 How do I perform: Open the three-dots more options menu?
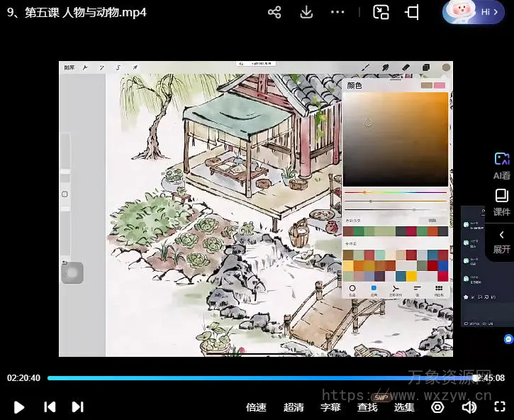[337, 12]
